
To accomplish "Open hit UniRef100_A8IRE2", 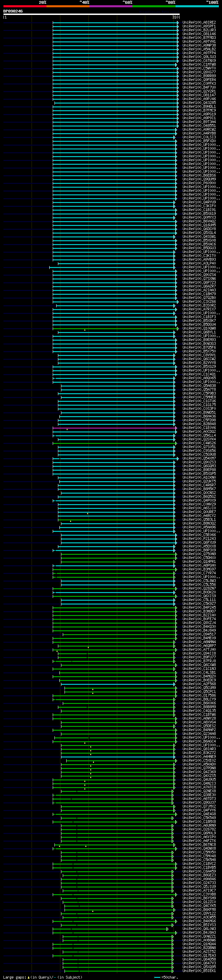I will [x=199, y=23].
